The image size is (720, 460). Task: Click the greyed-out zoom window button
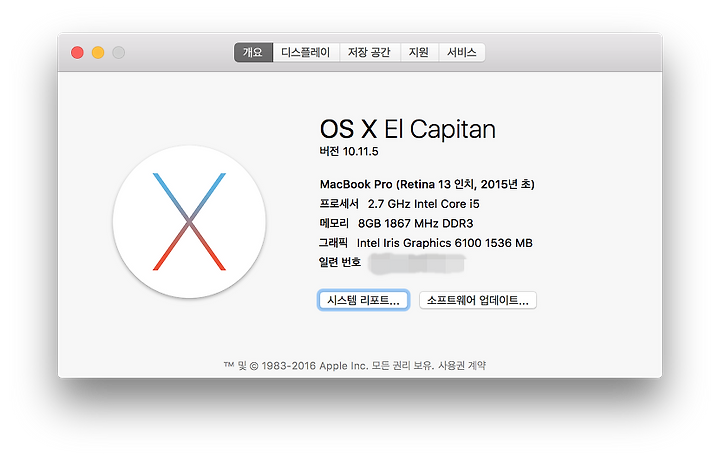point(118,53)
